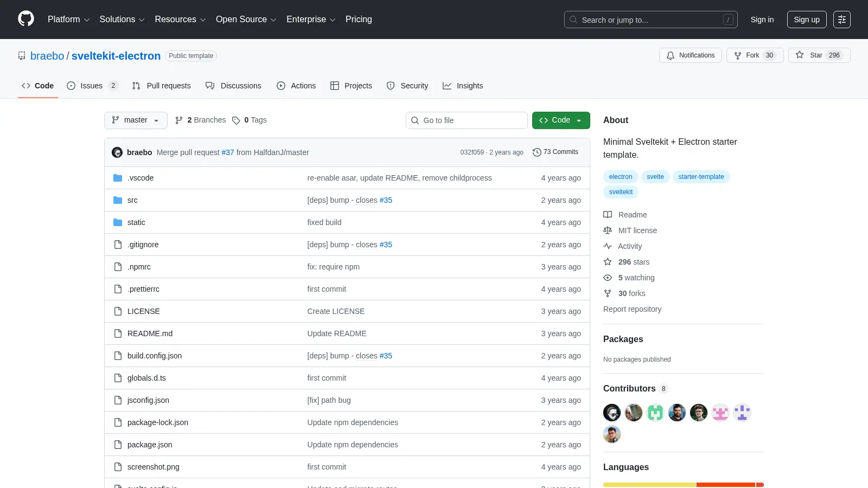Open the static folder icon
868x488 pixels.
pos(118,222)
